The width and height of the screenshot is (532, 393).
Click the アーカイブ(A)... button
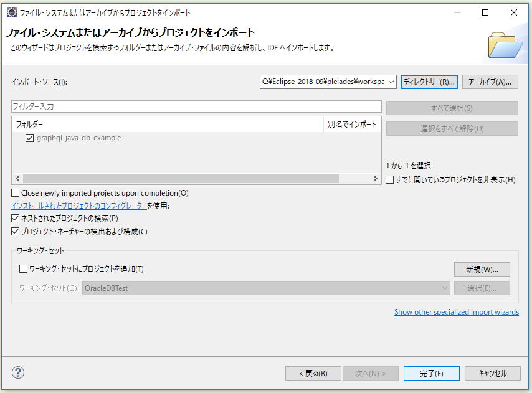(x=490, y=82)
